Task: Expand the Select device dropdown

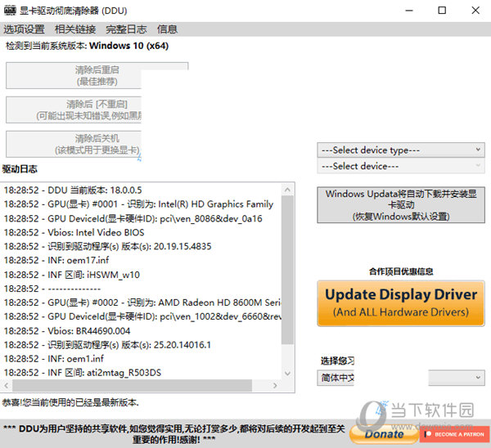Action: (401, 166)
